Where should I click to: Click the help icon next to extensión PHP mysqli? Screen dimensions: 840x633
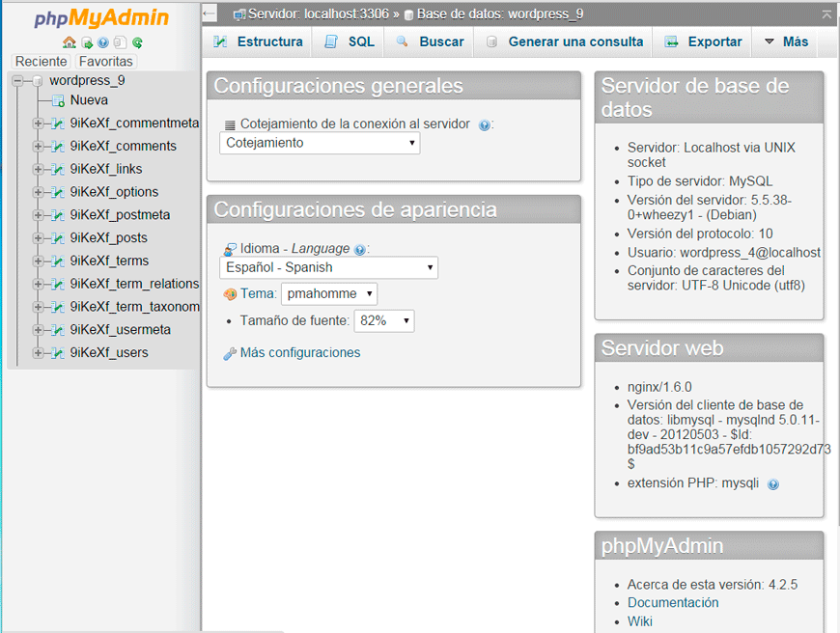pos(773,483)
